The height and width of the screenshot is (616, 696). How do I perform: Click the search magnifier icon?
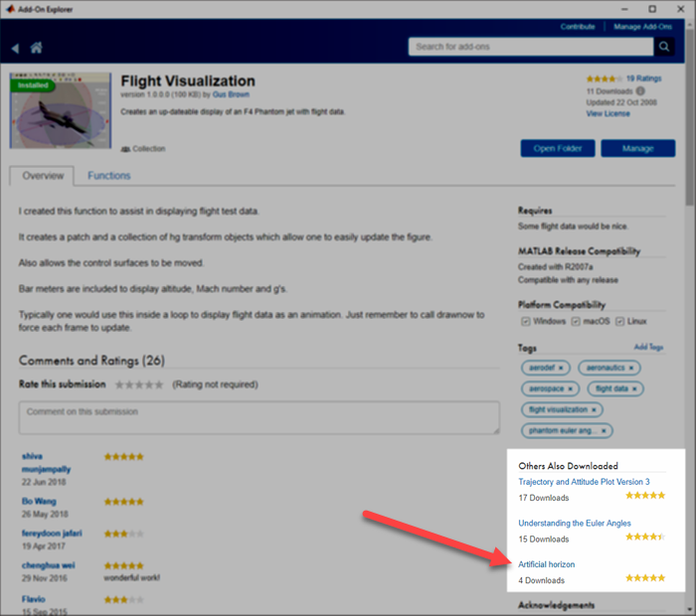665,47
